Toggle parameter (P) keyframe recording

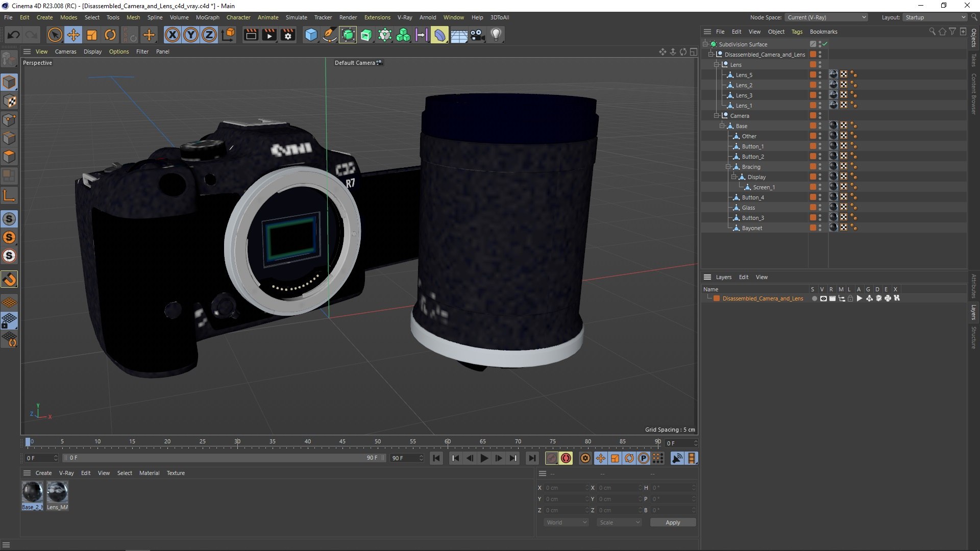tap(644, 458)
